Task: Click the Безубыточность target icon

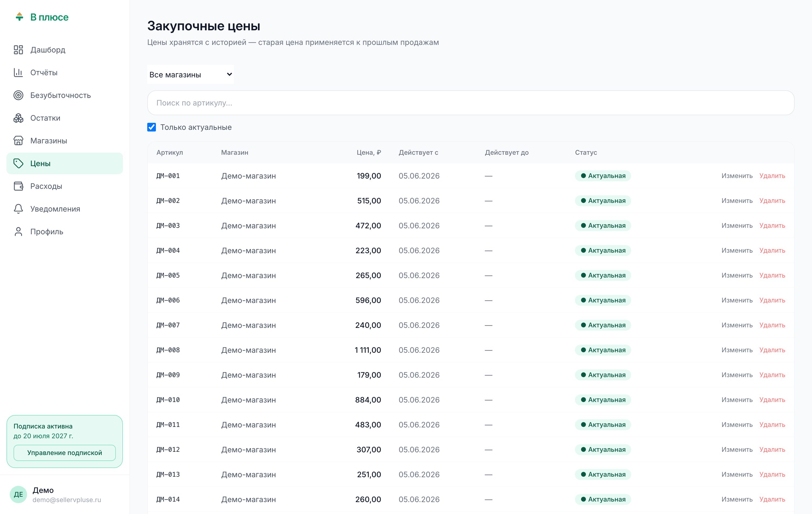Action: point(18,95)
